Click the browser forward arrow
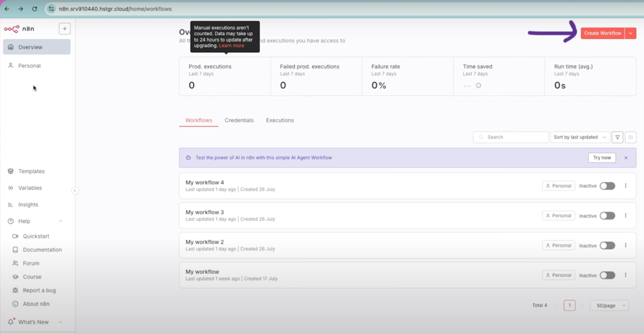The image size is (644, 334). 21,9
